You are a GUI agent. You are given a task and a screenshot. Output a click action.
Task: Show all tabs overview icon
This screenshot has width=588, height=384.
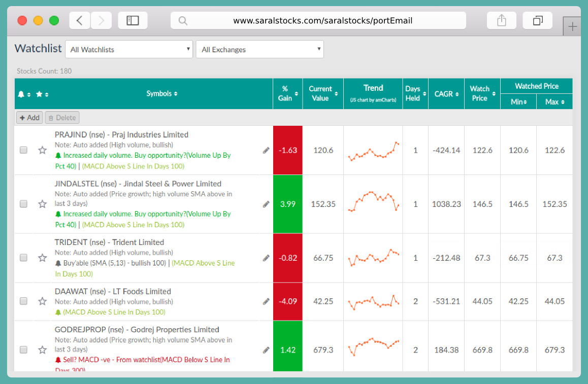(x=537, y=20)
